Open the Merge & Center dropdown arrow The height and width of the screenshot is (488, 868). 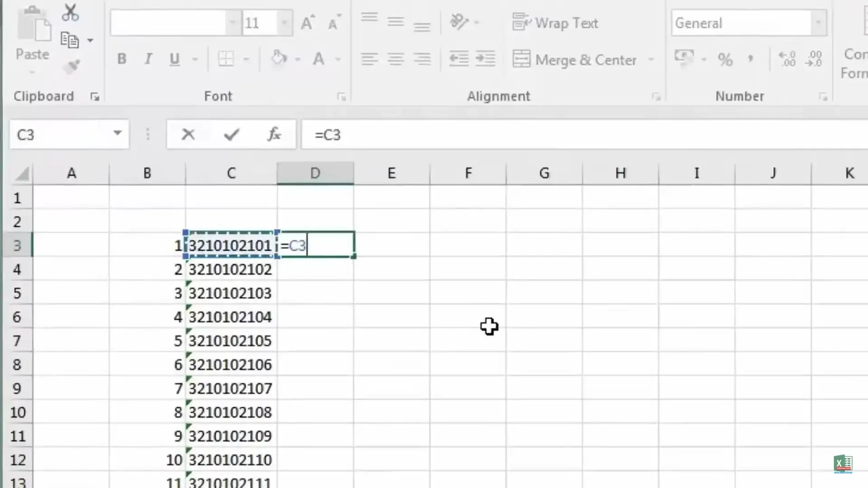point(651,59)
